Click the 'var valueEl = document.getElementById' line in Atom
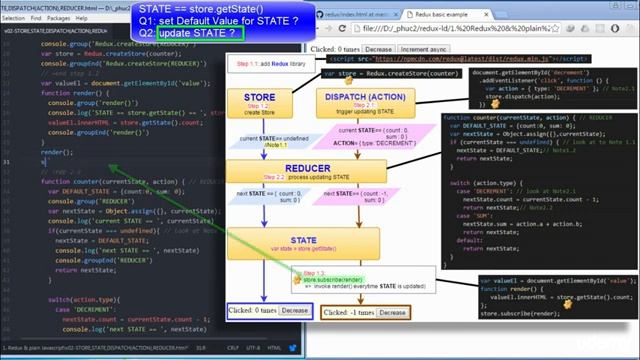This screenshot has width=640, height=360. (x=125, y=83)
